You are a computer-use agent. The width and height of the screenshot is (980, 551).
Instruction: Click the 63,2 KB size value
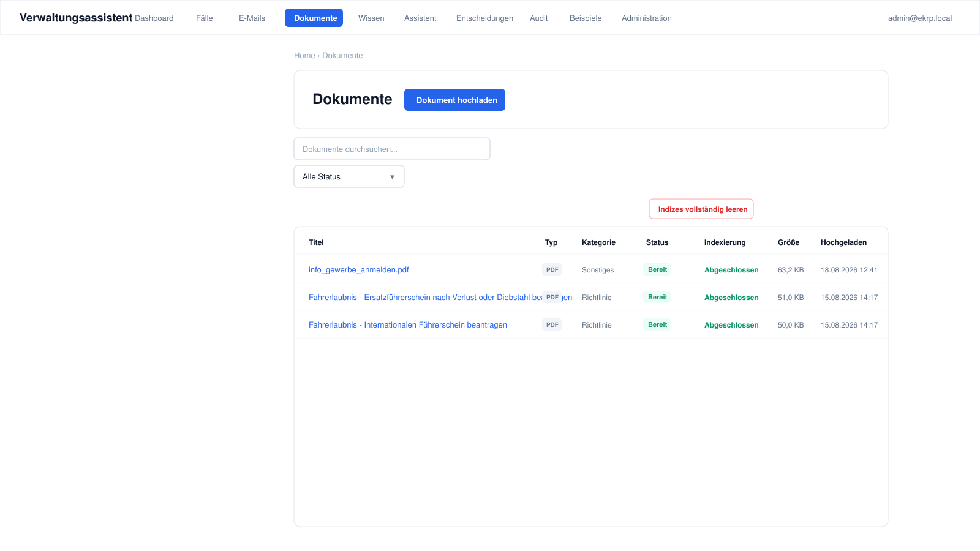(x=791, y=270)
